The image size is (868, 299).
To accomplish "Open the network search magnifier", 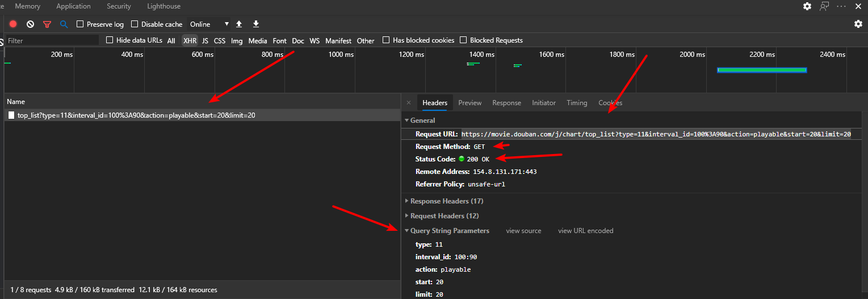I will [x=64, y=24].
